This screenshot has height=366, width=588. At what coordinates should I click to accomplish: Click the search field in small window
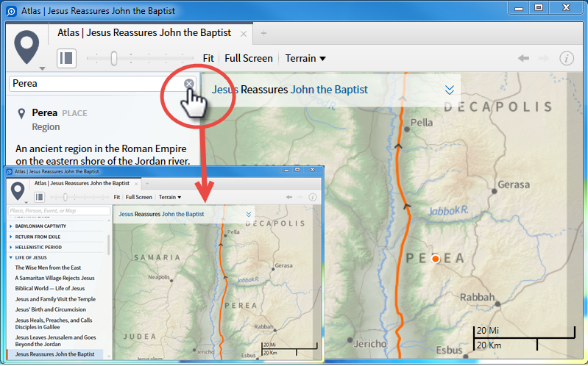59,210
